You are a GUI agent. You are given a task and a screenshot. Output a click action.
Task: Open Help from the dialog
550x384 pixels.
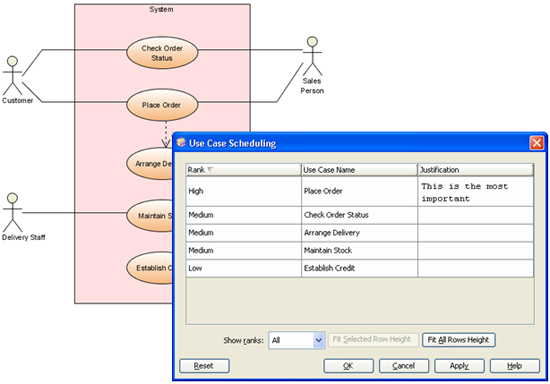(x=515, y=366)
